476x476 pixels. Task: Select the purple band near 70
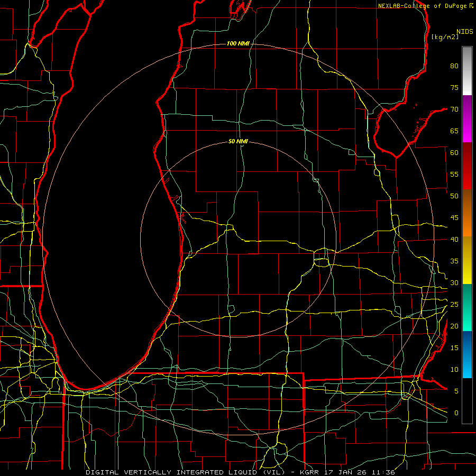pos(467,108)
